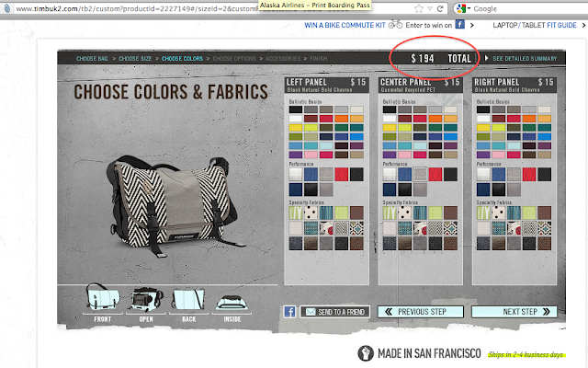Pick purple Ballistic swatch in Center Panel

point(390,155)
